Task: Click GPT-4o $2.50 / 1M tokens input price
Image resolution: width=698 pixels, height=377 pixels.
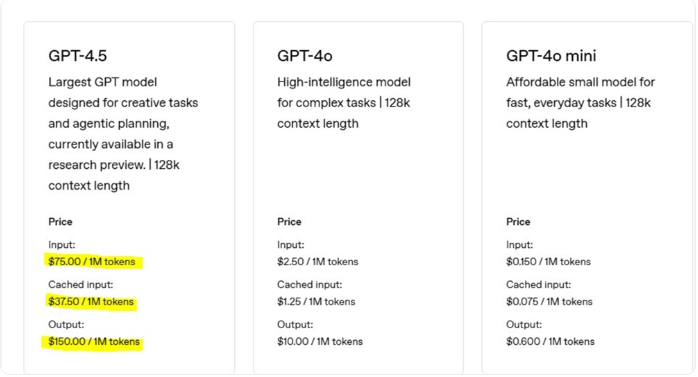Action: pos(317,261)
